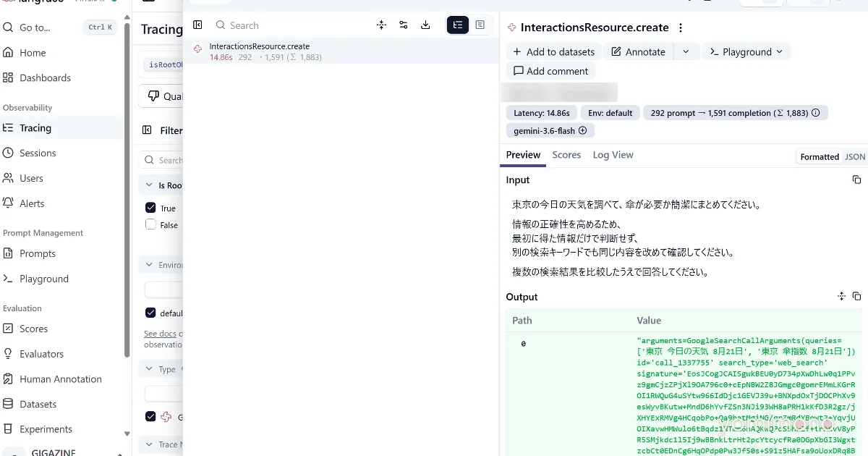
Task: Switch to the Scores tab
Action: (566, 155)
